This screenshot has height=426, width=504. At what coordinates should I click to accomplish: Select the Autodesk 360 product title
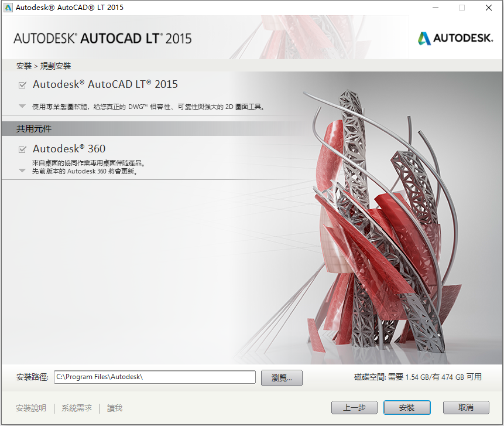69,149
